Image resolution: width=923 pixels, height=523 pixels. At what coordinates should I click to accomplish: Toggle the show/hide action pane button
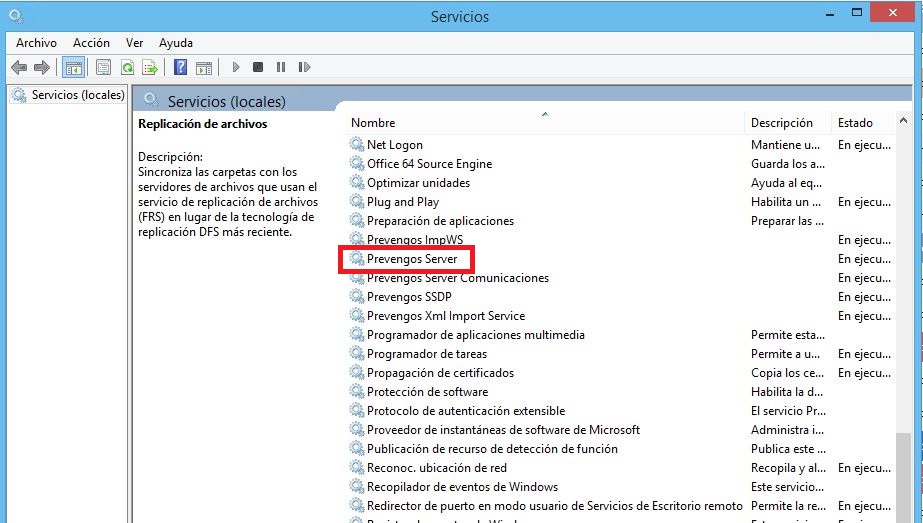pyautogui.click(x=204, y=67)
